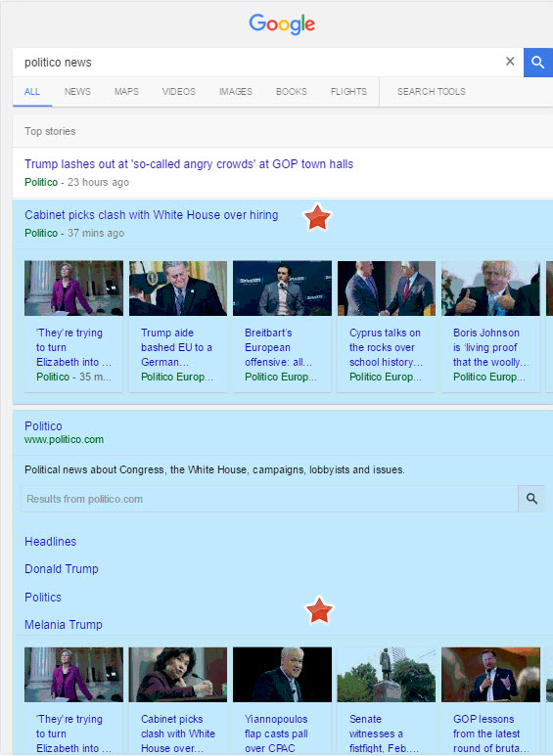Open the Boris Johnson thumbs-up story thumbnail
The width and height of the screenshot is (553, 756).
pyautogui.click(x=490, y=289)
